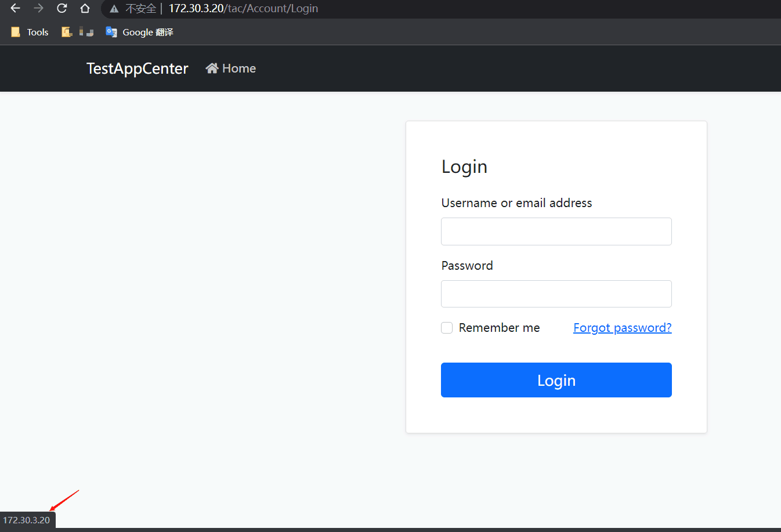Open the Tools bookmarks folder

coord(29,32)
